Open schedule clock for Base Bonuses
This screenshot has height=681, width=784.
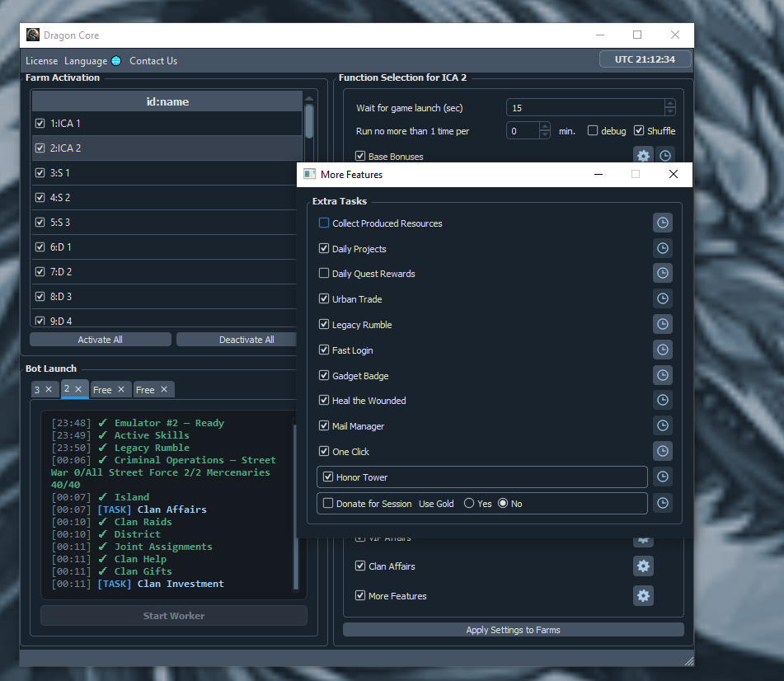(665, 156)
